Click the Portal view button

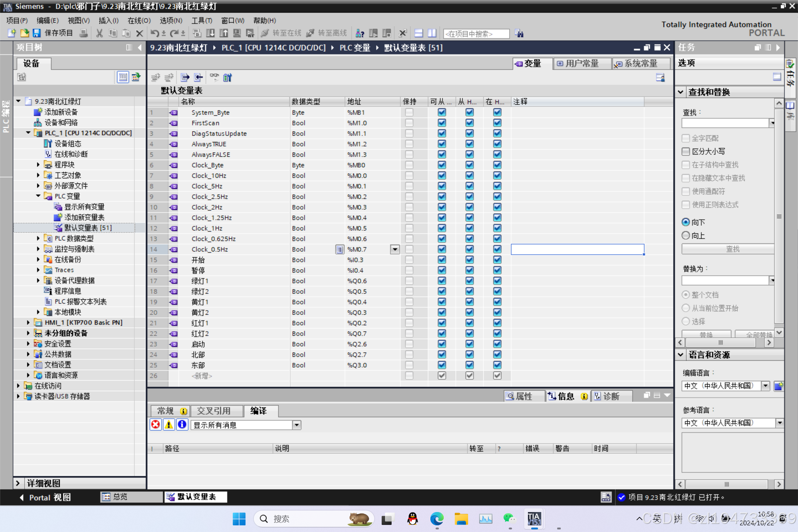tap(45, 497)
